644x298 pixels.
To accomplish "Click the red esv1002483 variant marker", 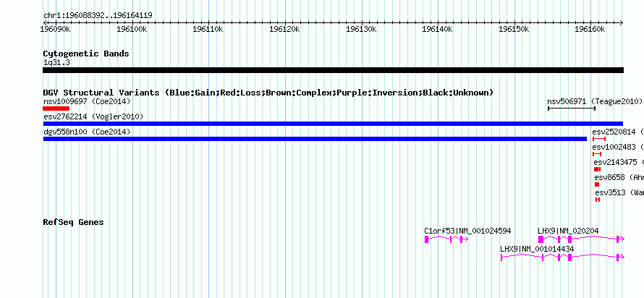I will click(x=597, y=154).
